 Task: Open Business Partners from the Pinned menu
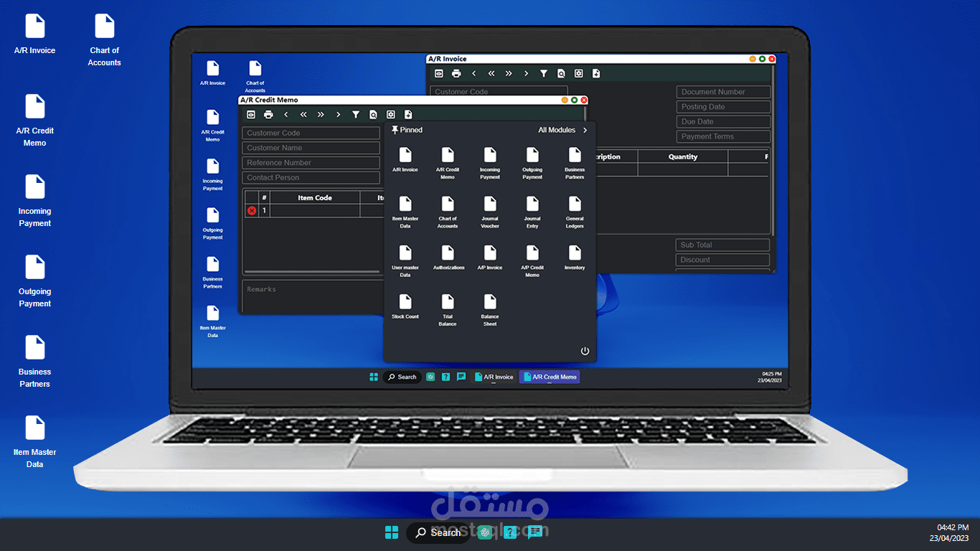(575, 163)
